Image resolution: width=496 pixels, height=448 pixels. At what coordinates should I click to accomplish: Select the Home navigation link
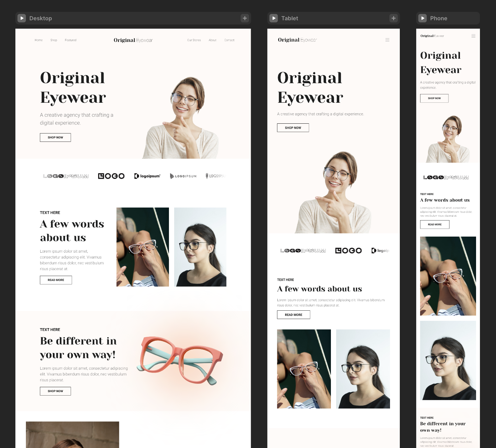click(x=38, y=40)
